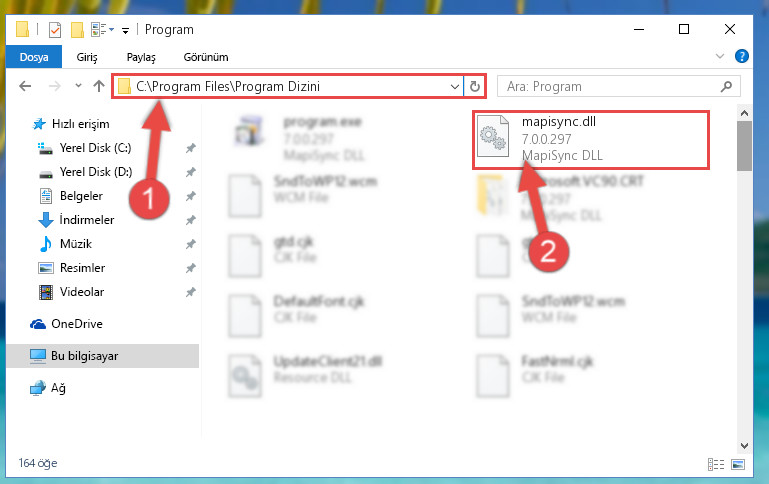Click the search magnifier icon
Viewport: 769px width, 484px height.
pos(726,86)
